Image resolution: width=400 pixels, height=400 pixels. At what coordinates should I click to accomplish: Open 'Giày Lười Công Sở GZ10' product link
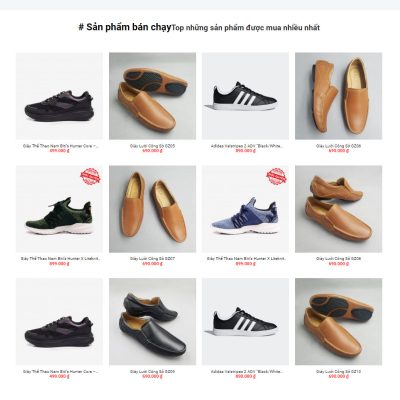click(x=338, y=371)
